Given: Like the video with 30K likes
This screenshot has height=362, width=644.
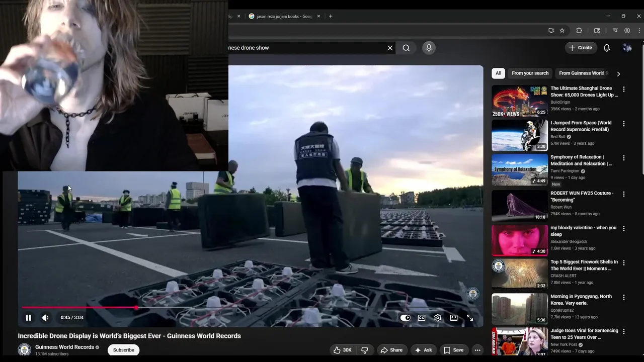Looking at the screenshot, I should pos(342,350).
